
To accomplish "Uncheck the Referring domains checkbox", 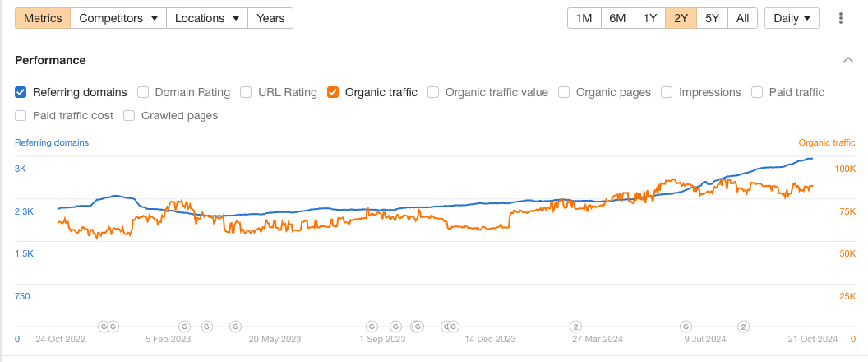I will coord(21,92).
